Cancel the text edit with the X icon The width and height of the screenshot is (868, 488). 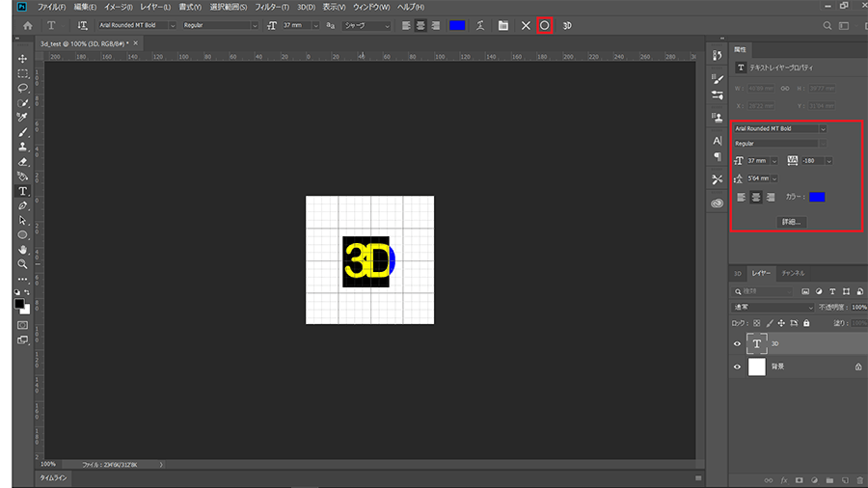point(526,25)
